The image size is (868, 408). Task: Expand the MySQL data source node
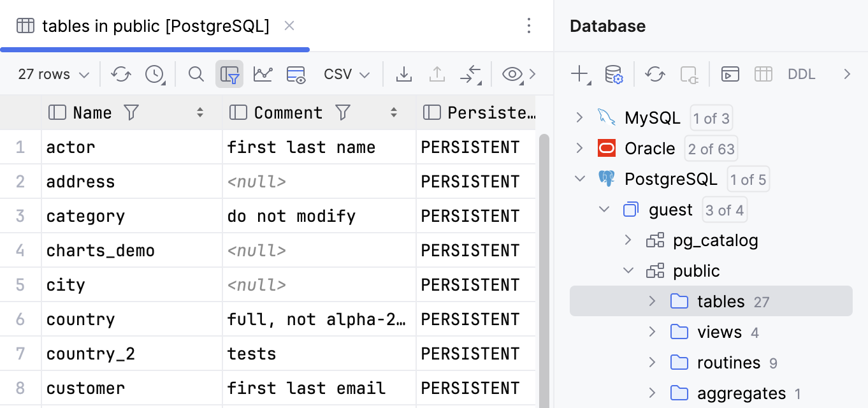point(579,117)
